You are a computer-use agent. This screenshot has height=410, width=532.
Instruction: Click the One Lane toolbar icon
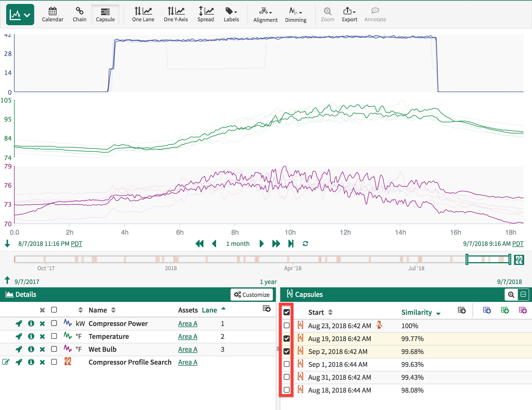coord(143,15)
